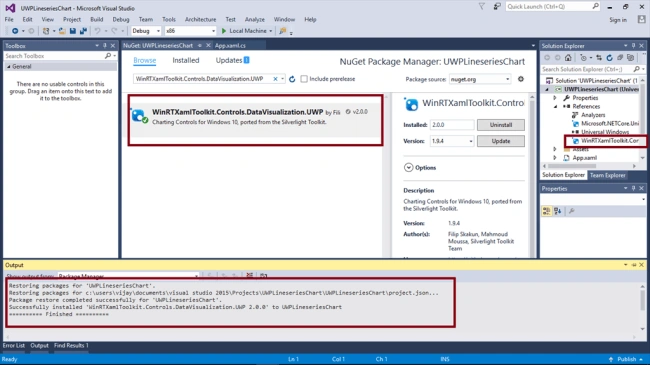
Task: Refresh the NuGet package search results
Action: [292, 79]
